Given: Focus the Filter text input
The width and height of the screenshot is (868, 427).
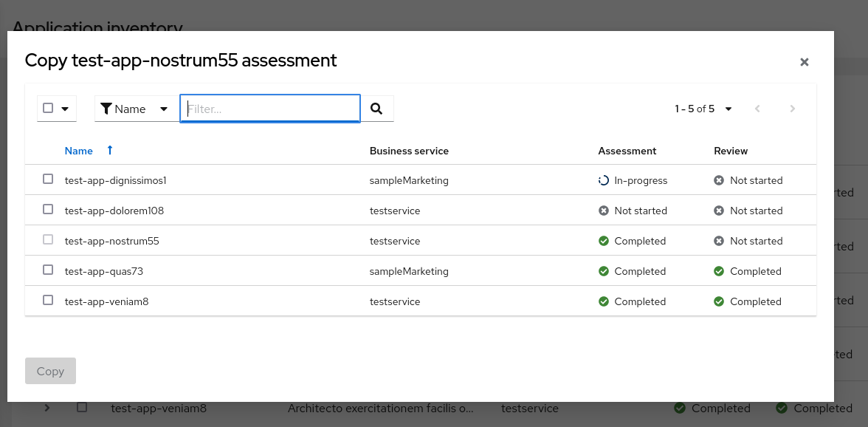Looking at the screenshot, I should pyautogui.click(x=270, y=109).
